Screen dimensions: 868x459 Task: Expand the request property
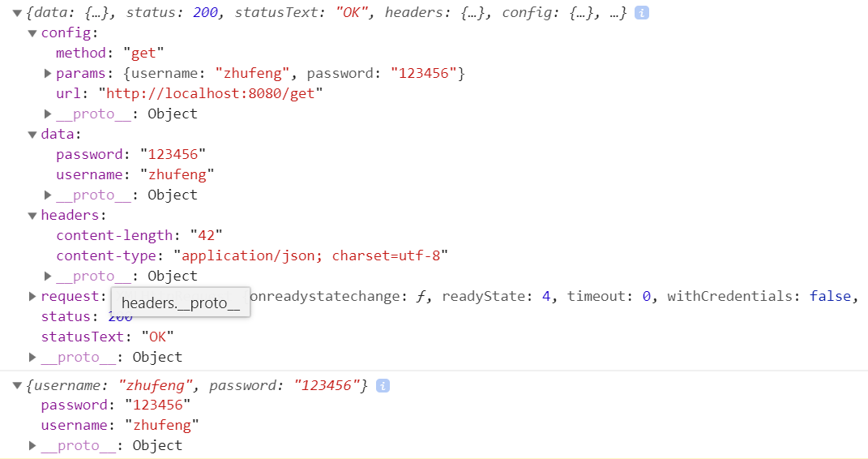tap(32, 297)
